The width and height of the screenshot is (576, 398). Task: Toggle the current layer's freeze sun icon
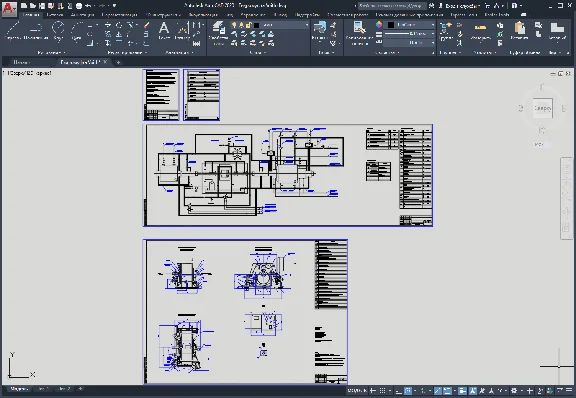tap(241, 25)
